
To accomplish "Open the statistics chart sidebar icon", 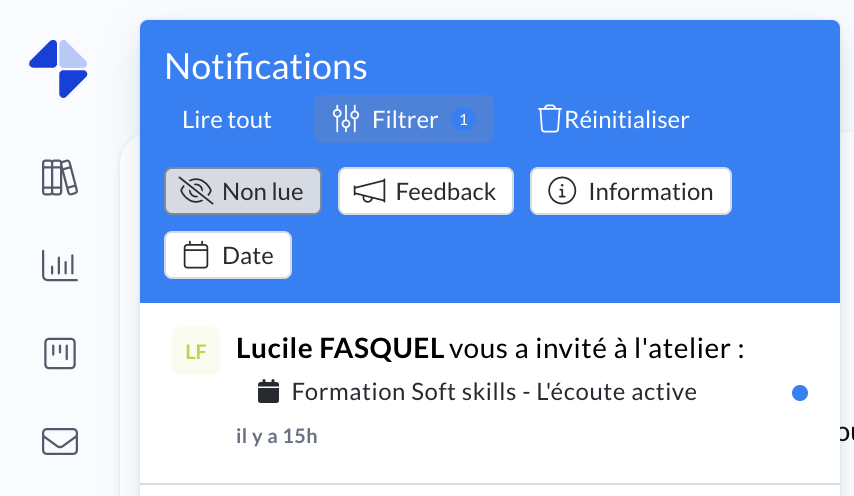I will (x=59, y=265).
